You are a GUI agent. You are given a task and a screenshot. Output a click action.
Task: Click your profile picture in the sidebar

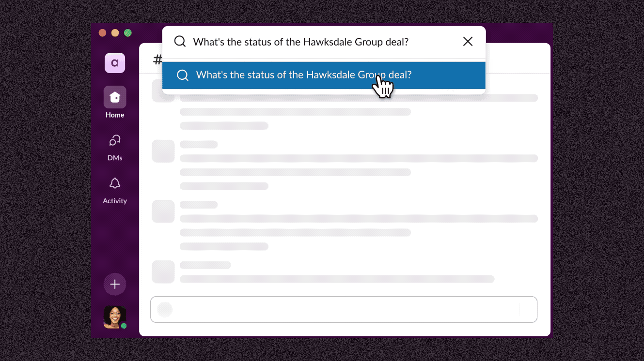[x=114, y=317]
